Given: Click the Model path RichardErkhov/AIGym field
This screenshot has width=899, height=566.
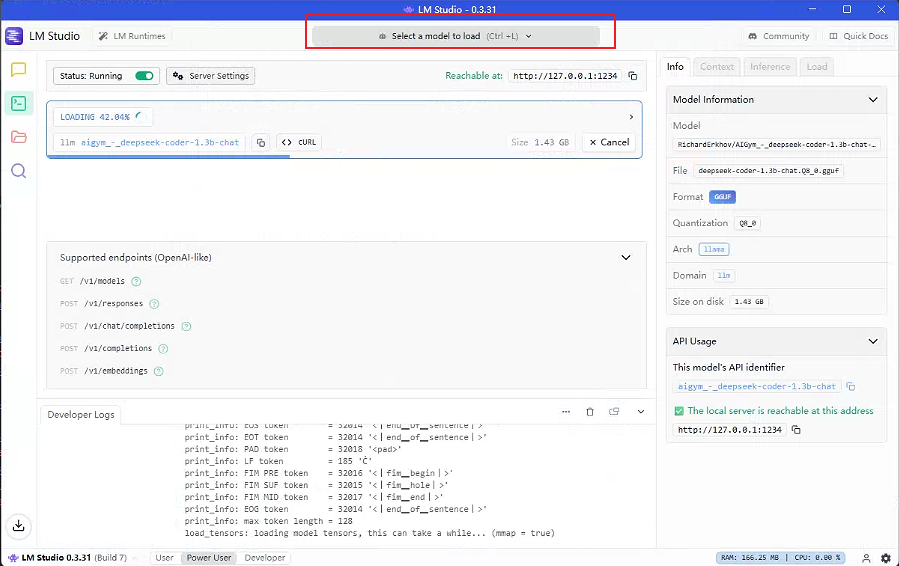Looking at the screenshot, I should (x=776, y=145).
